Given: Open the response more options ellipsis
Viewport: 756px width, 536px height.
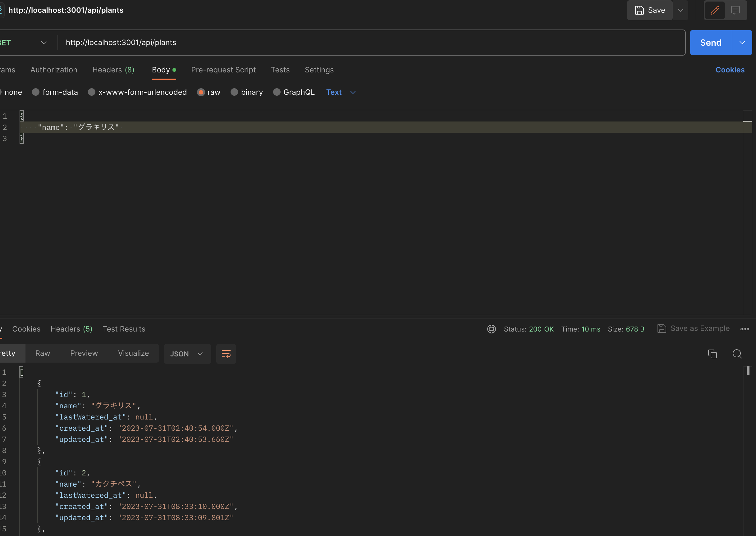Looking at the screenshot, I should tap(745, 329).
